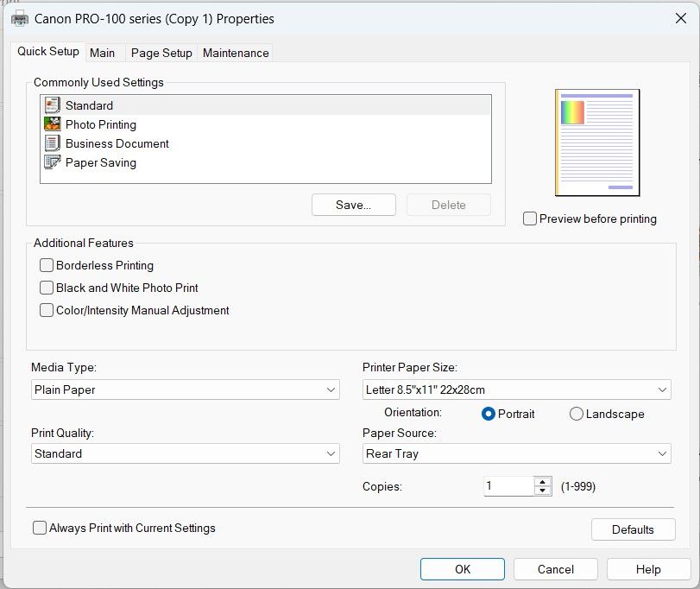Image resolution: width=700 pixels, height=589 pixels.
Task: Switch to the Page Setup tab
Action: click(x=161, y=53)
